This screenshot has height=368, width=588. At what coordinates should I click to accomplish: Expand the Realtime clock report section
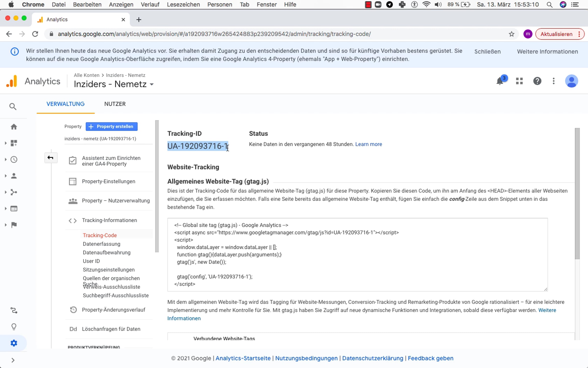(x=14, y=159)
